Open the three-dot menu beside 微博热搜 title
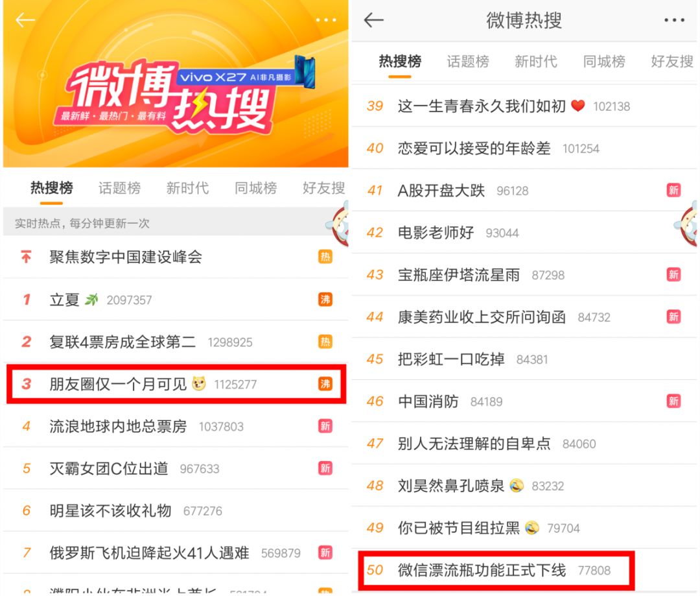 coord(674,20)
